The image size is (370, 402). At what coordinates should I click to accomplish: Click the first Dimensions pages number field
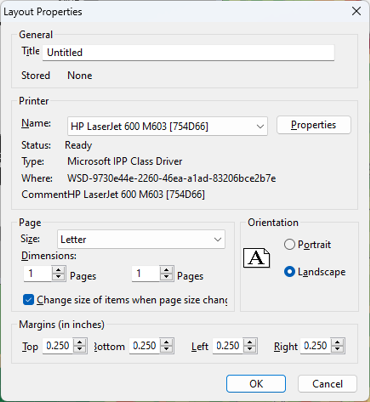click(x=38, y=274)
